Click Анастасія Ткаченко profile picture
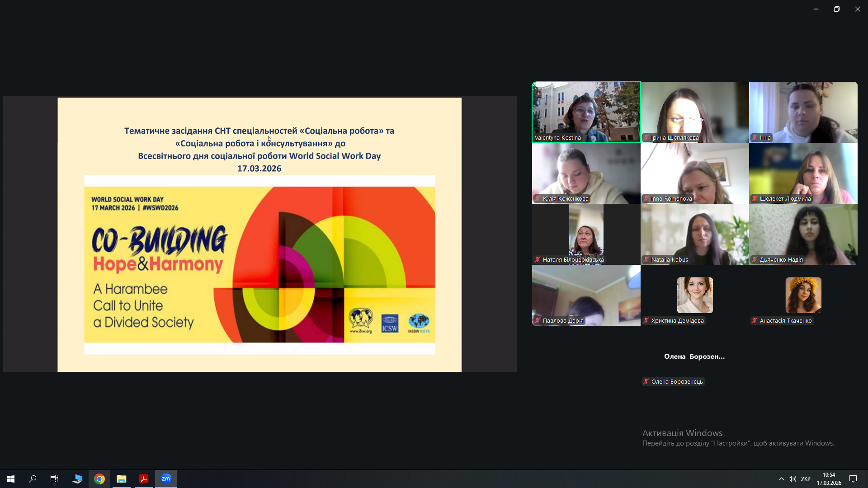Viewport: 868px width, 488px height. click(803, 295)
